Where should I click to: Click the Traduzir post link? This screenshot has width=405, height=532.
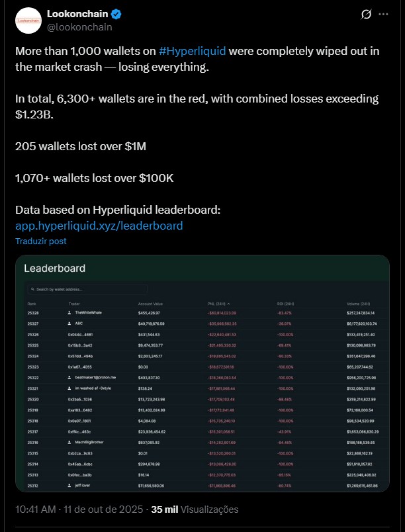point(40,241)
